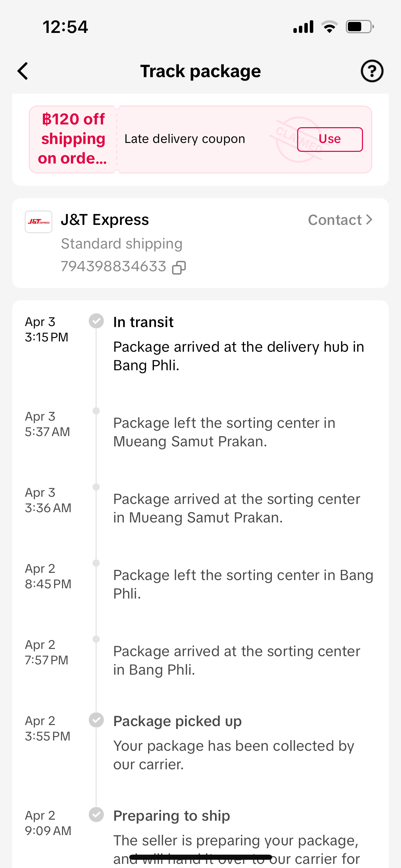Tap the battery icon in status bar

pos(360,27)
